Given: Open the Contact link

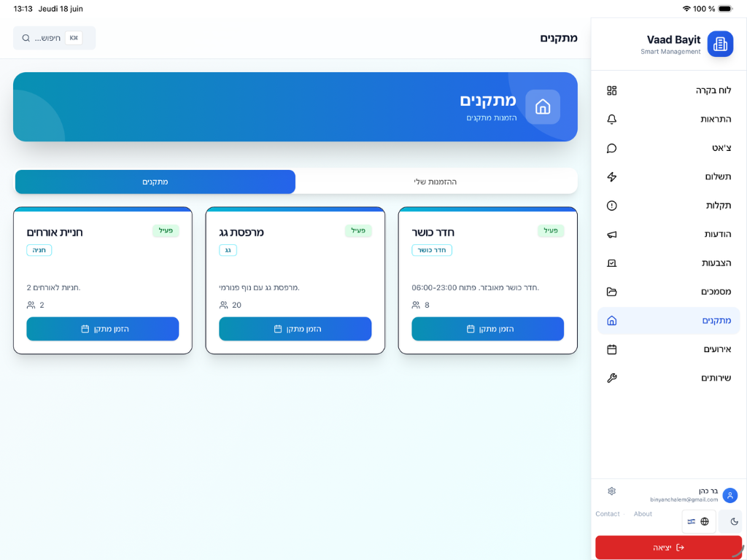Looking at the screenshot, I should pos(608,514).
